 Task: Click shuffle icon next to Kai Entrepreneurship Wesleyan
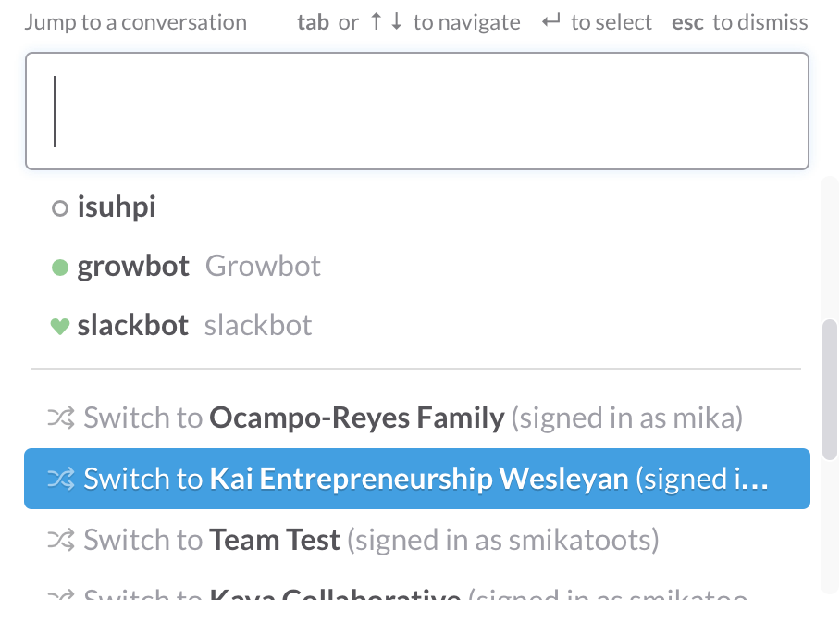[60, 479]
